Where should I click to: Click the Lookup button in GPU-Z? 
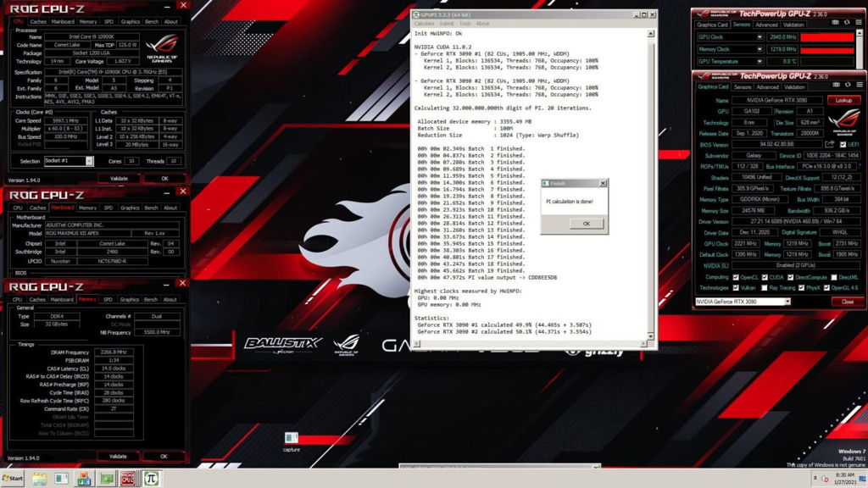(843, 100)
